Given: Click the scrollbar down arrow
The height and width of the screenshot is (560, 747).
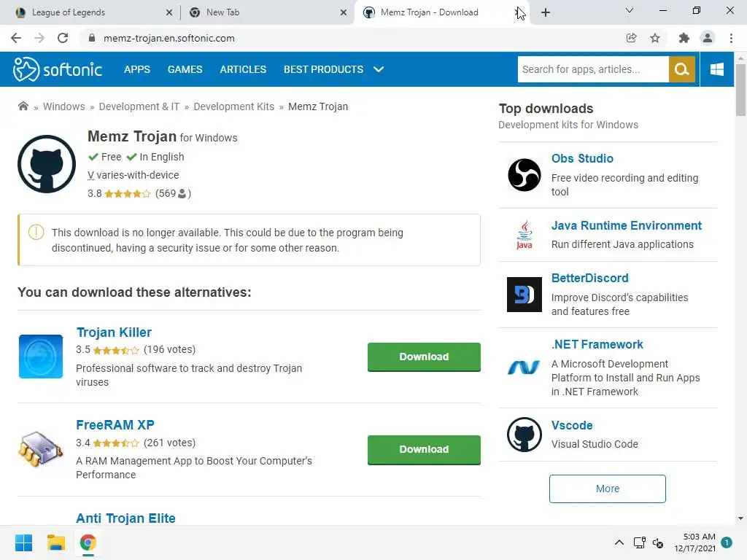Looking at the screenshot, I should (740, 518).
